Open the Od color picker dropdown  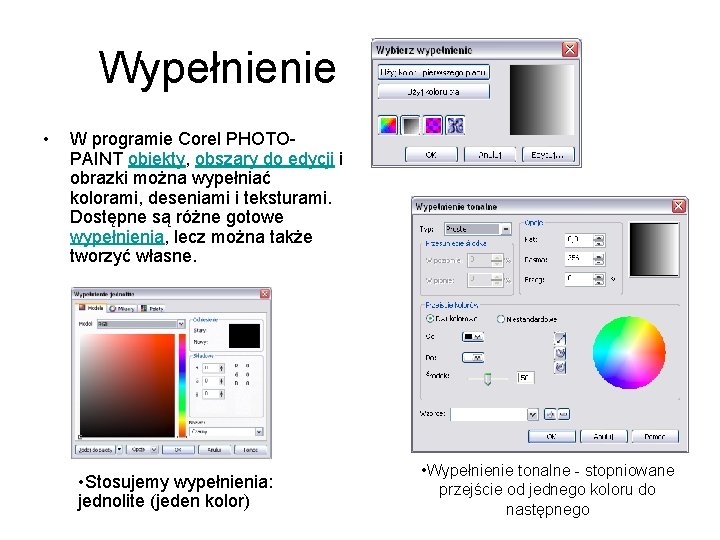pyautogui.click(x=472, y=337)
